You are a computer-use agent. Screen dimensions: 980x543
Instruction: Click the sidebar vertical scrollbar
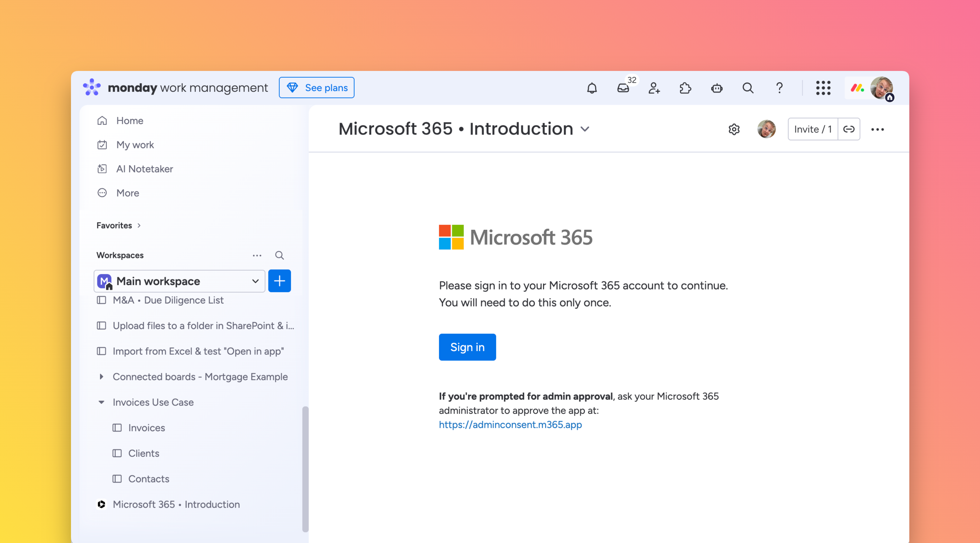pos(305,469)
